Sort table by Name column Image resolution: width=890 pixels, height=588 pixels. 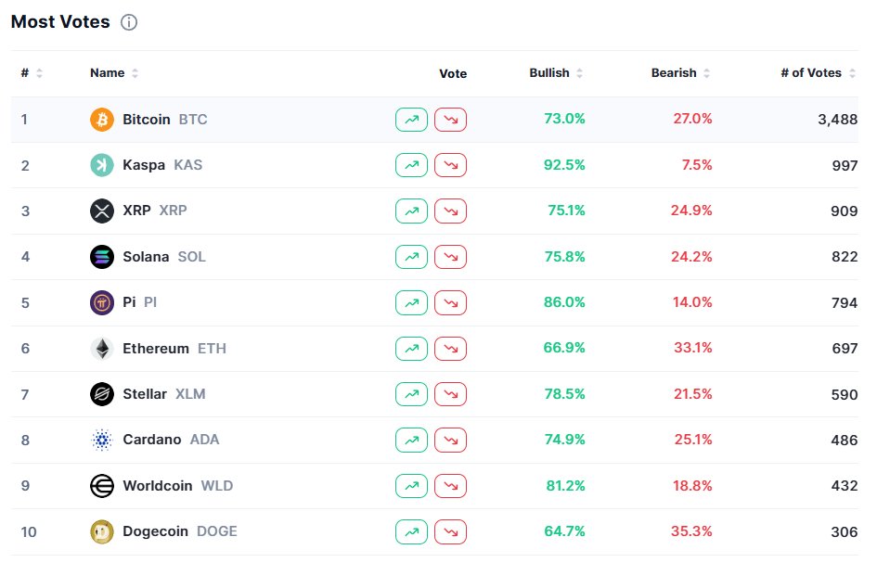coord(114,73)
